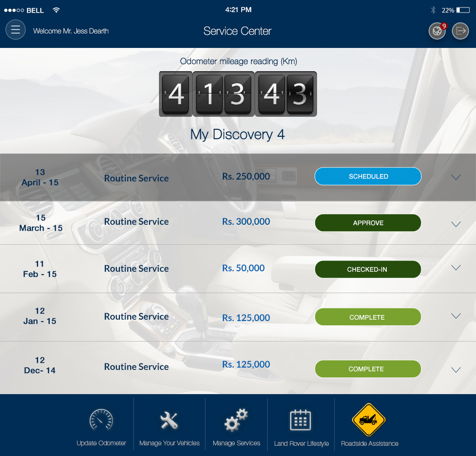476x456 pixels.
Task: Tap the Bluetooth status icon
Action: [433, 10]
